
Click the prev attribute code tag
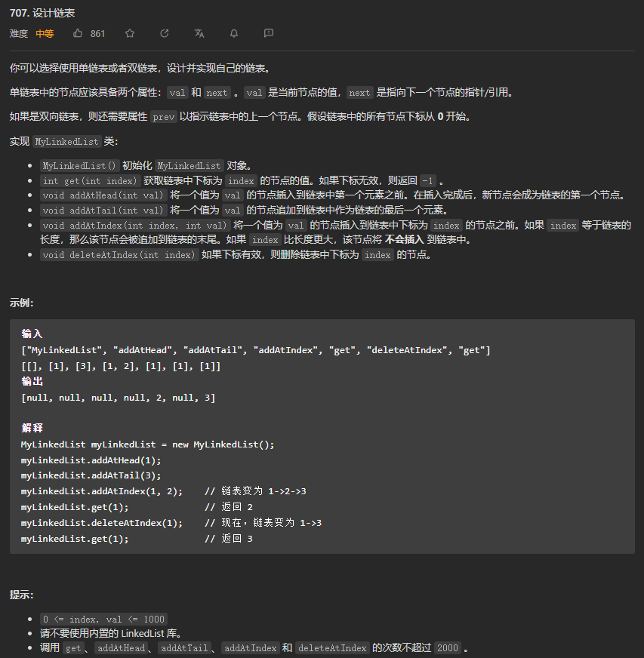[x=163, y=117]
